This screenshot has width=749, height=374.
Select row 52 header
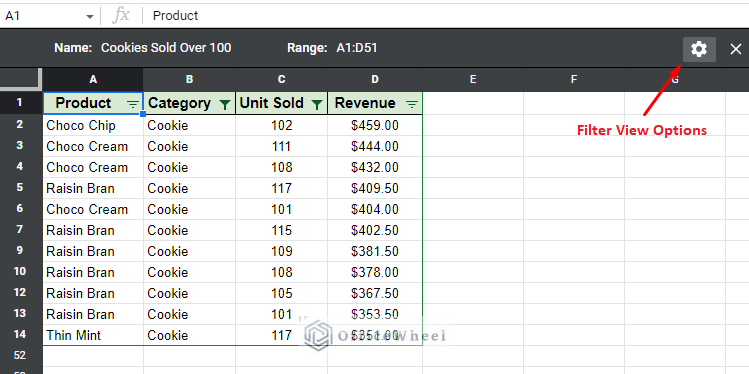pyautogui.click(x=20, y=356)
